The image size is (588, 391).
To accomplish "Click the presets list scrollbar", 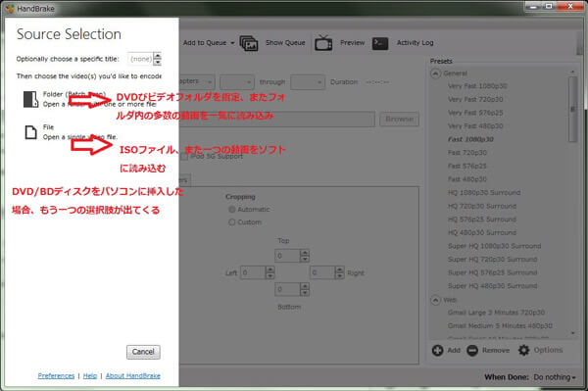I will pyautogui.click(x=572, y=109).
